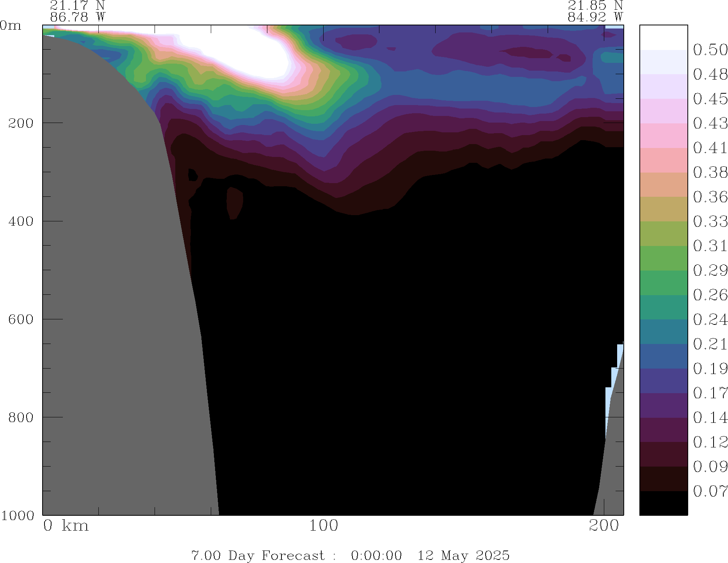Click the 600 depth axis label
Screen dimensions: 728x563
point(21,319)
